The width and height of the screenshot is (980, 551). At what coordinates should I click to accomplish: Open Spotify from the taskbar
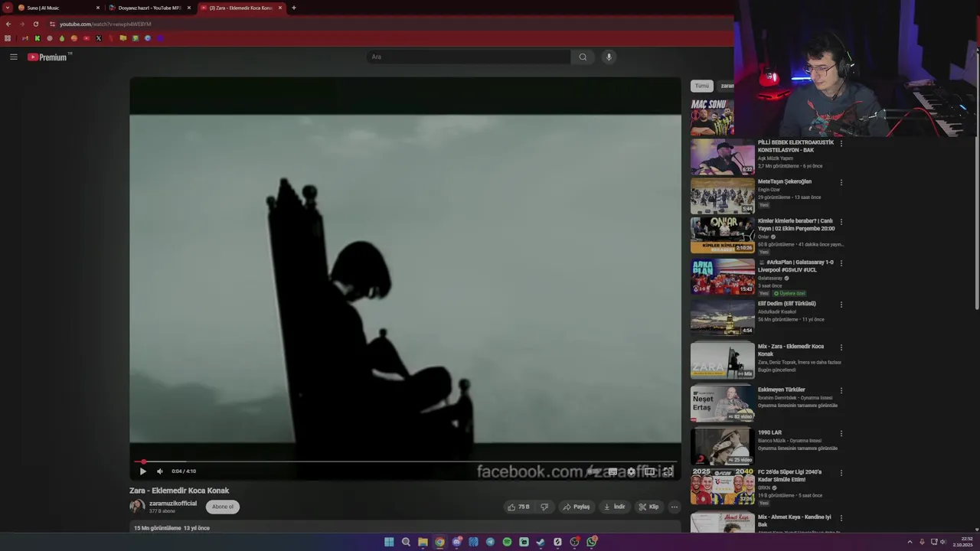507,542
